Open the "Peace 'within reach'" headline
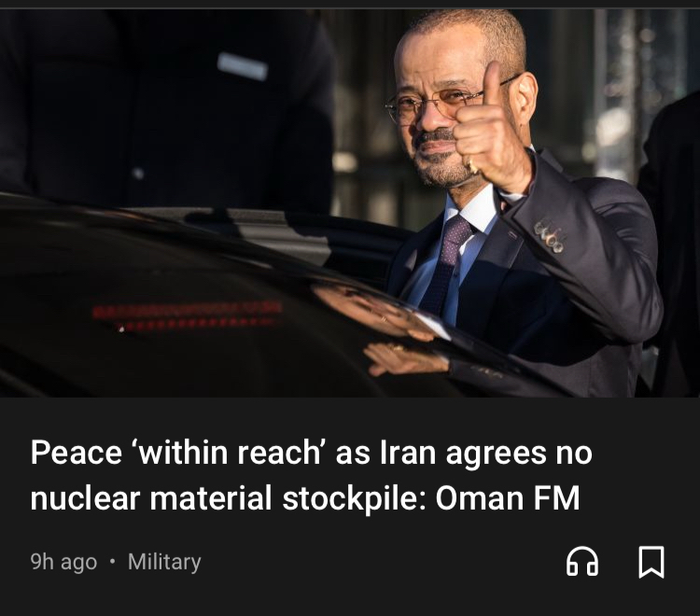The width and height of the screenshot is (700, 616). 311,475
